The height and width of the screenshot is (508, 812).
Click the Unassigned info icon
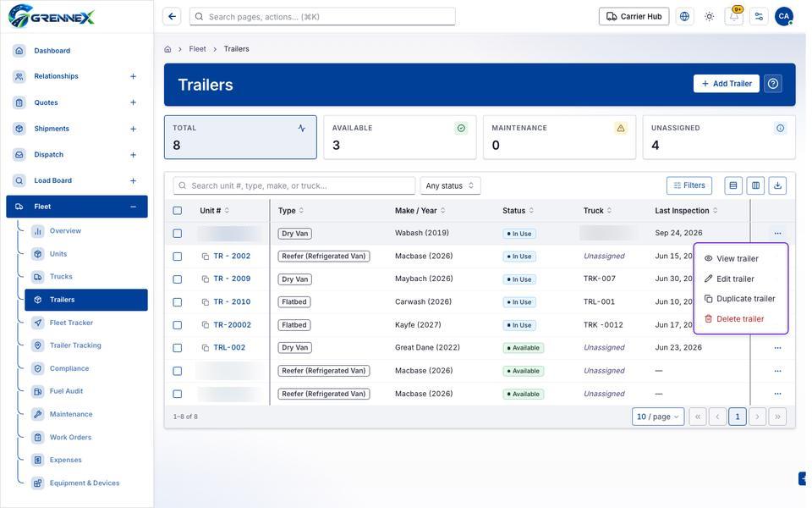(x=781, y=128)
